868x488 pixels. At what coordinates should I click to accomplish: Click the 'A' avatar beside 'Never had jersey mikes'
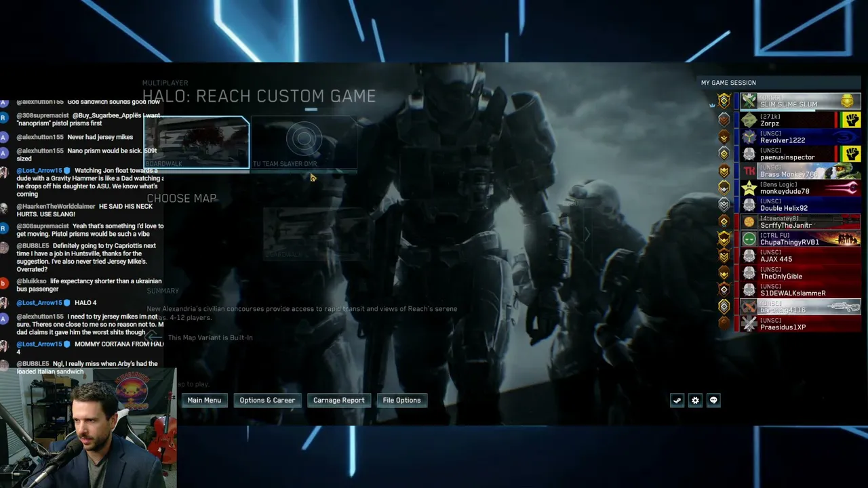4,138
